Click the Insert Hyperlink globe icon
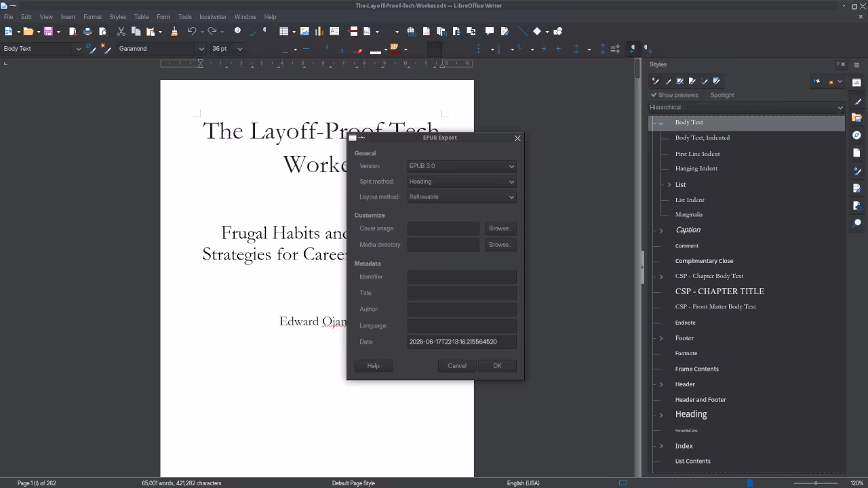This screenshot has width=868, height=488. (x=411, y=31)
